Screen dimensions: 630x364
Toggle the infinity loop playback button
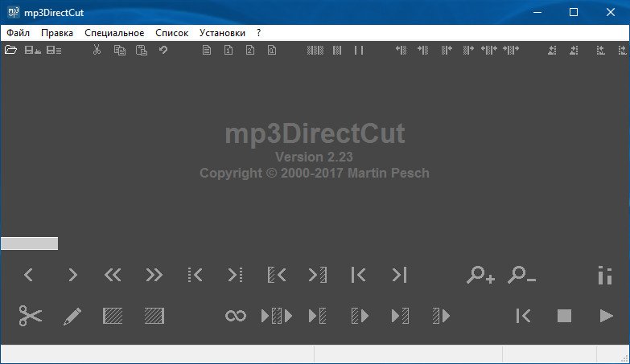[x=236, y=316]
